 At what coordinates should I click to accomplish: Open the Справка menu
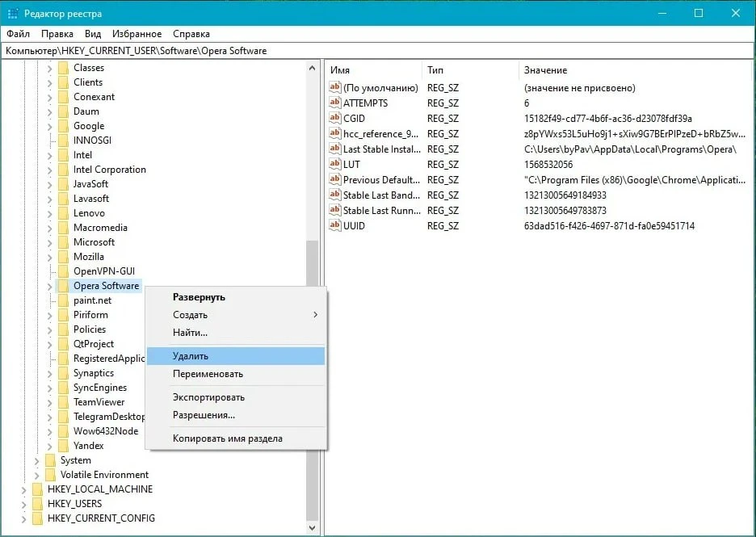[191, 34]
